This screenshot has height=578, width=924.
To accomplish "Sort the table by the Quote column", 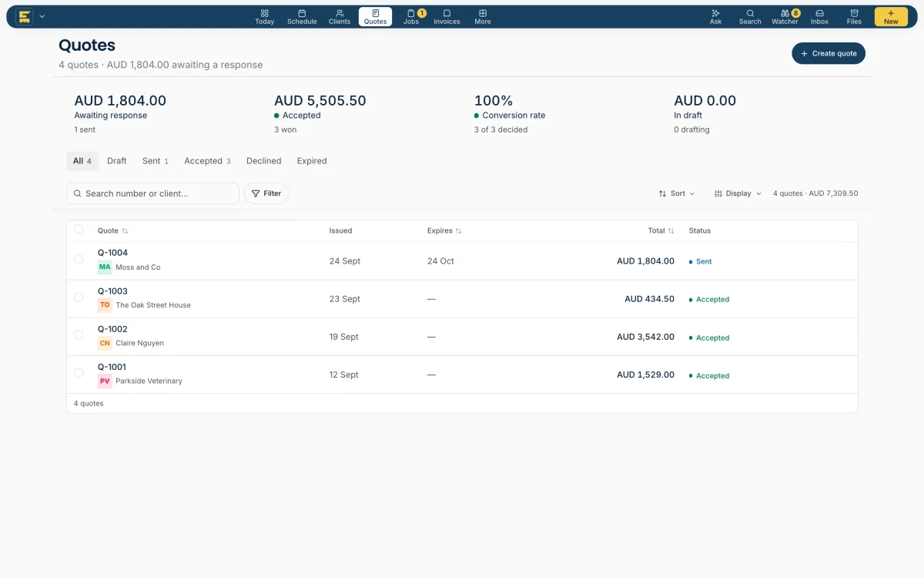I will 113,230.
